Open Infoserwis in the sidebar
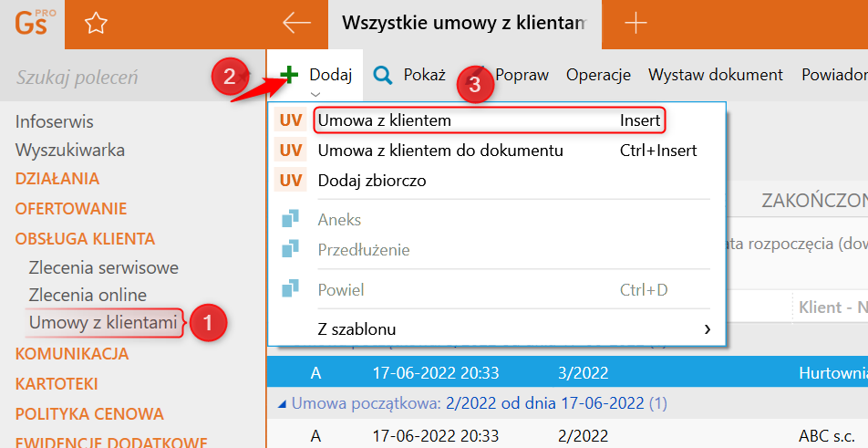Screen dimensions: 868x448 [x=54, y=121]
